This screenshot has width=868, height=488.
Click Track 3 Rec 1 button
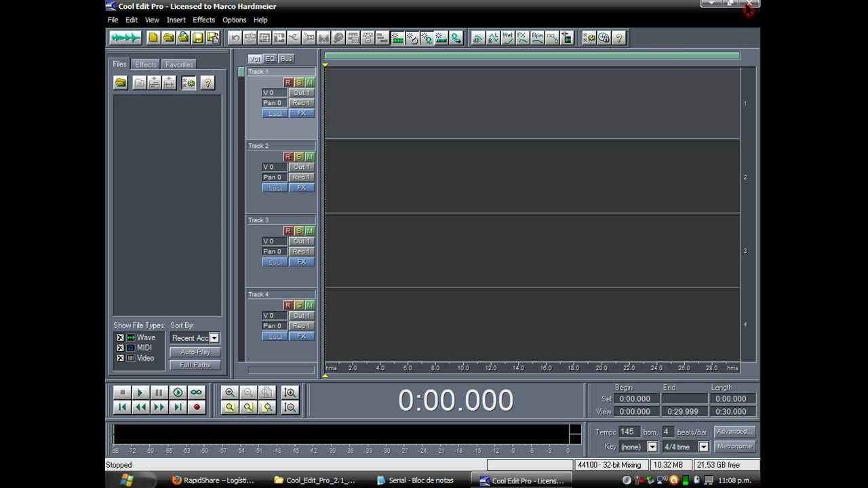point(301,251)
